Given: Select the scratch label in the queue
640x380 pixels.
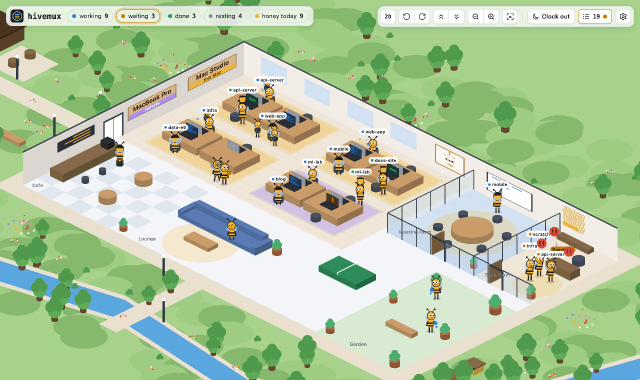Looking at the screenshot, I should click(x=539, y=234).
